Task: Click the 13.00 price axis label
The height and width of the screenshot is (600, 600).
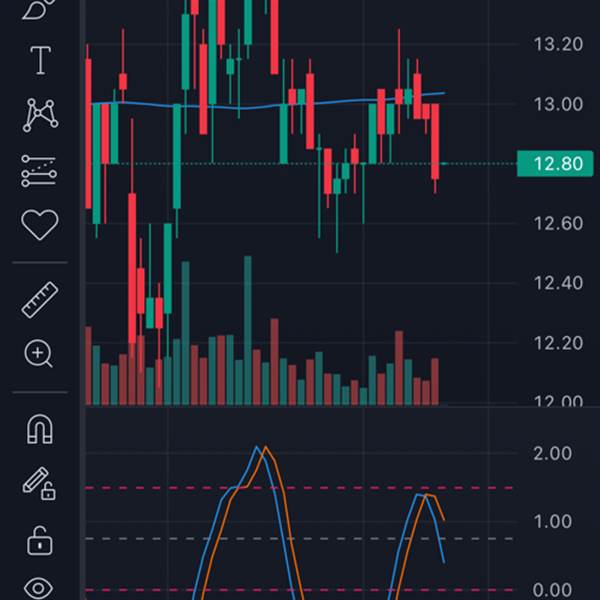Action: coord(558,104)
